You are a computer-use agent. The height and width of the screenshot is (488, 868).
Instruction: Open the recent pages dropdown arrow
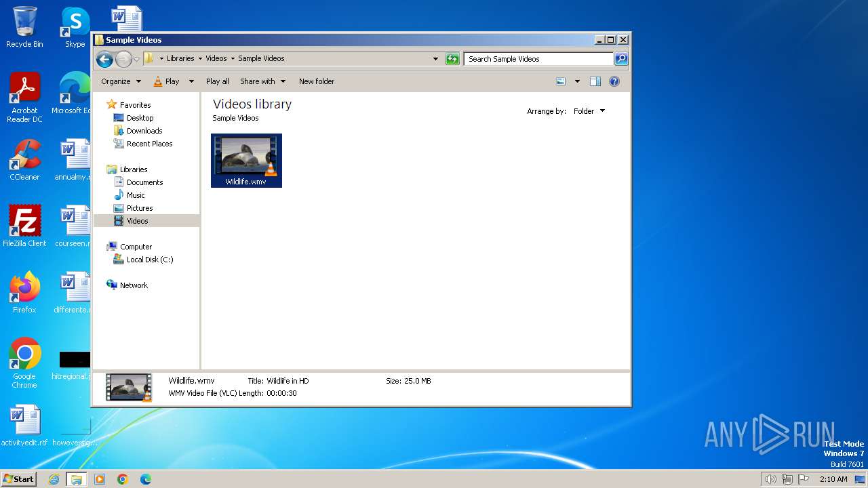(136, 59)
